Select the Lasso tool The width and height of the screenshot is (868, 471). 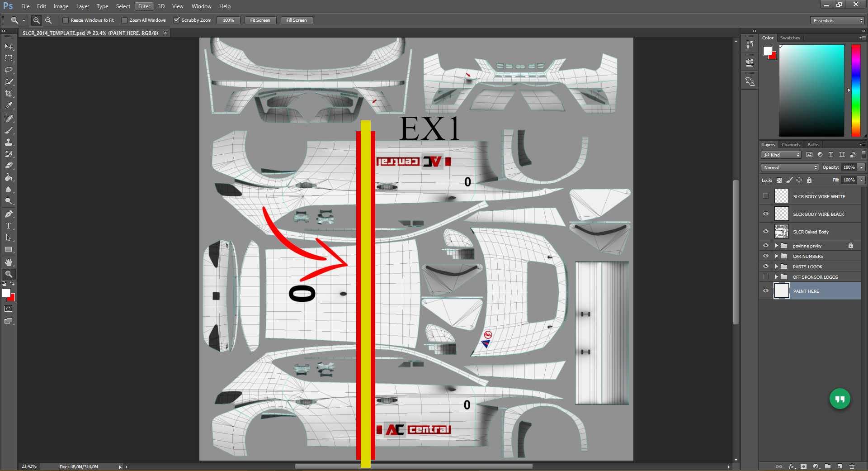click(x=9, y=70)
